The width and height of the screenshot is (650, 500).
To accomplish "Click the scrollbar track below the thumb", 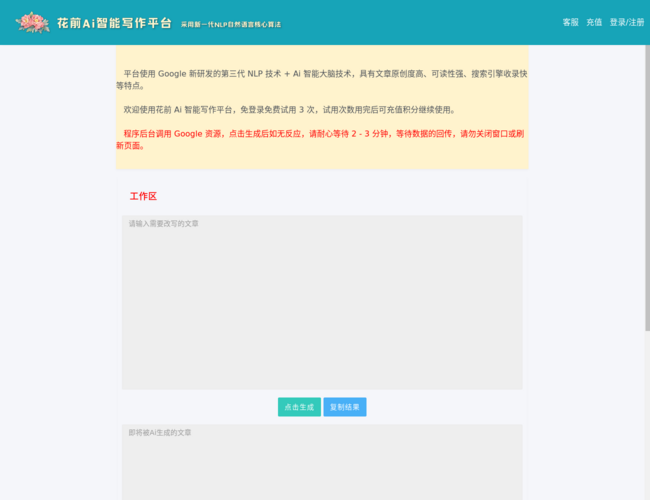I will pos(648,415).
